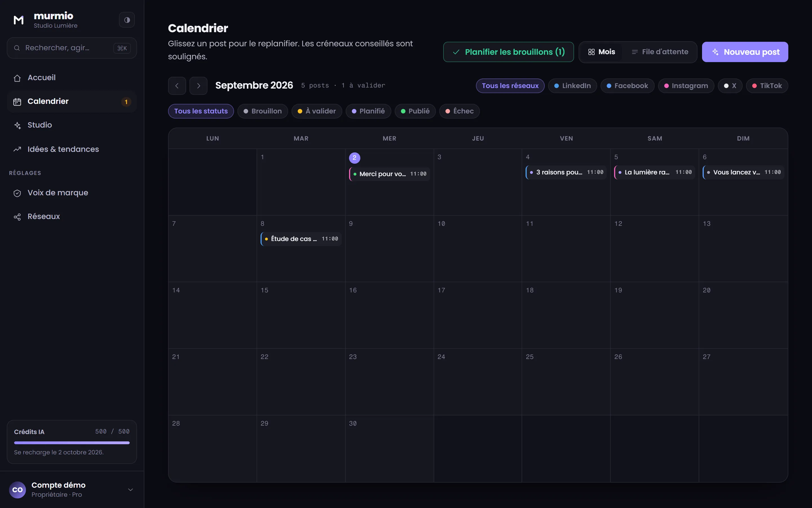The image size is (812, 508).
Task: Open the 'Étude de cas' post
Action: tap(301, 239)
